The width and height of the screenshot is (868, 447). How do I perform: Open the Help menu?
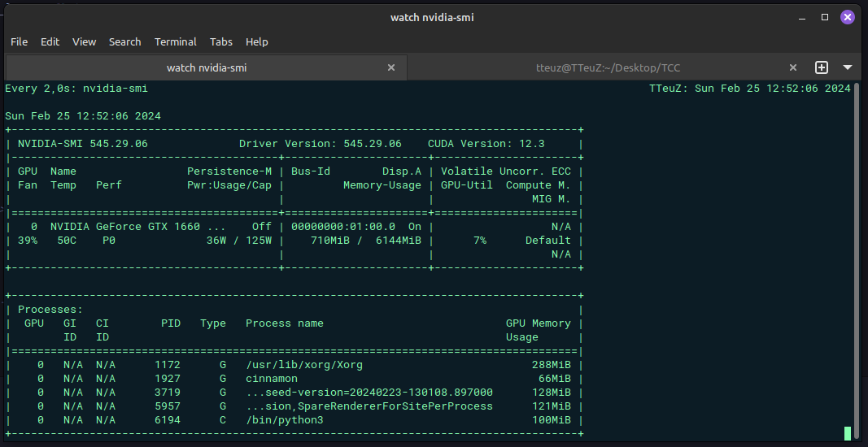click(256, 41)
